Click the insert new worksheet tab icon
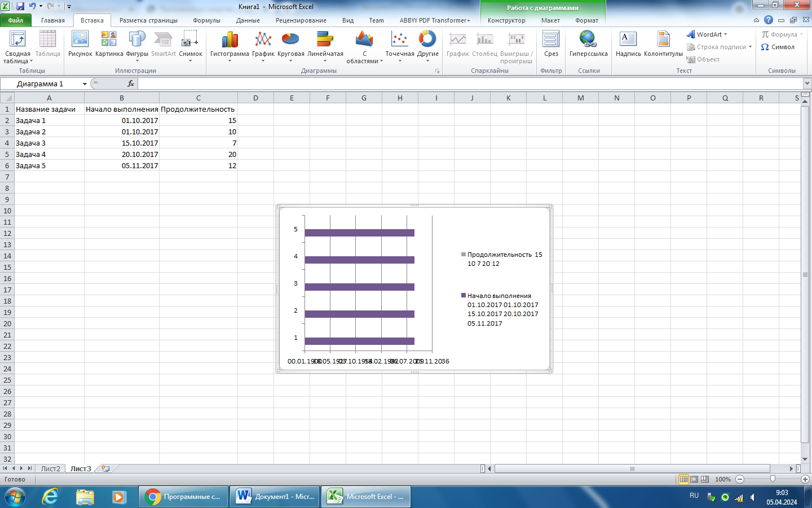The height and width of the screenshot is (508, 812). coord(105,468)
